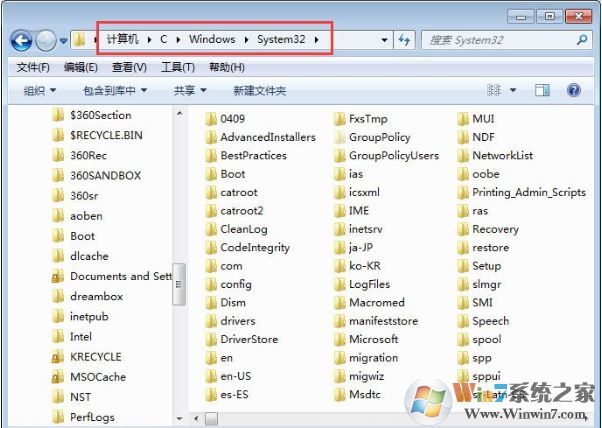Image resolution: width=602 pixels, height=428 pixels.
Task: Click the Forward navigation arrow button
Action: [x=46, y=41]
